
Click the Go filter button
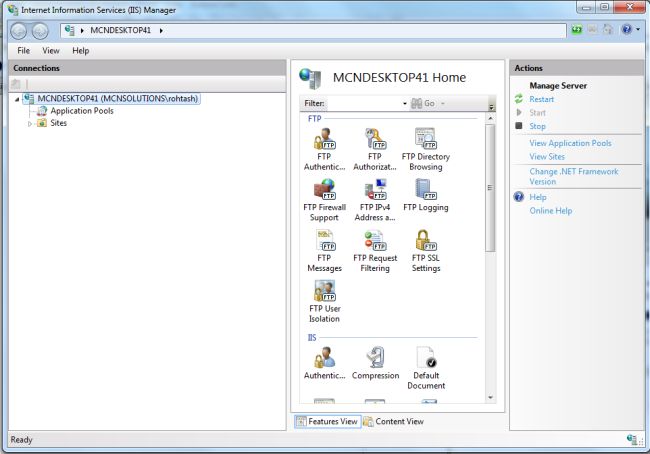coord(423,103)
